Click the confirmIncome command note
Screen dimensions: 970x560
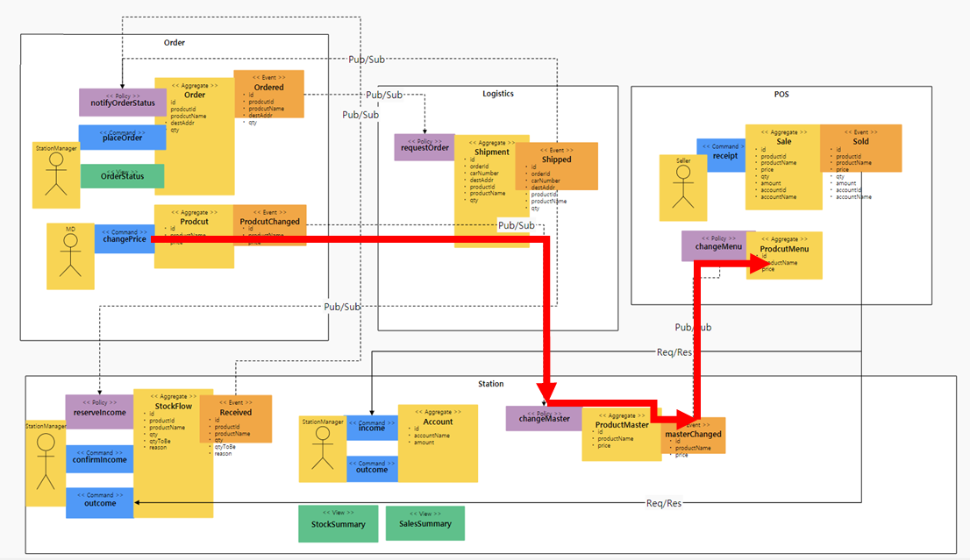pos(98,458)
